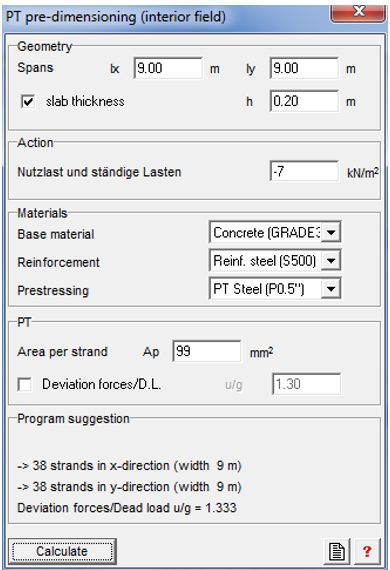The image size is (390, 570).
Task: Enable the Deviation forces/D.L. checkbox
Action: (x=25, y=385)
